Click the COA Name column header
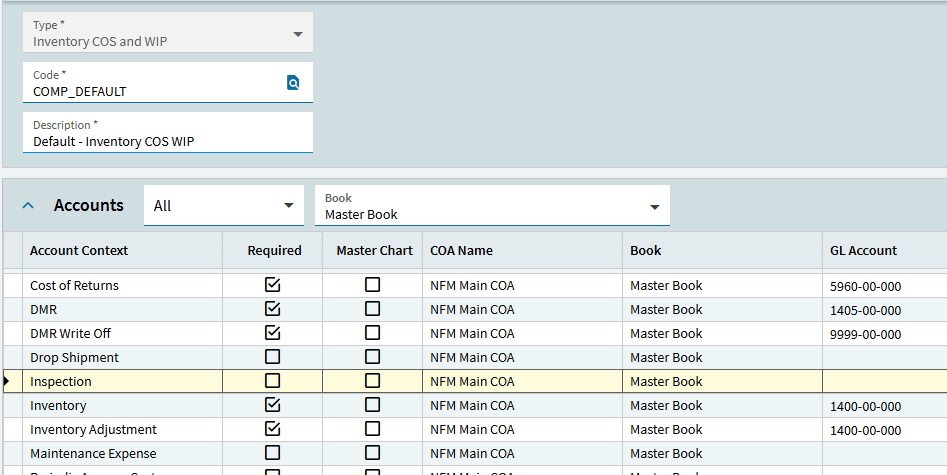The image size is (947, 475). tap(461, 251)
